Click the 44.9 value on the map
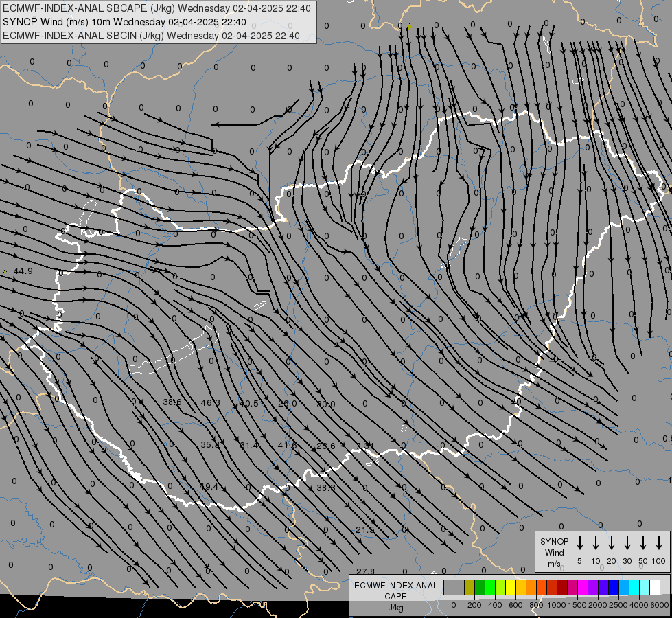 [x=23, y=271]
